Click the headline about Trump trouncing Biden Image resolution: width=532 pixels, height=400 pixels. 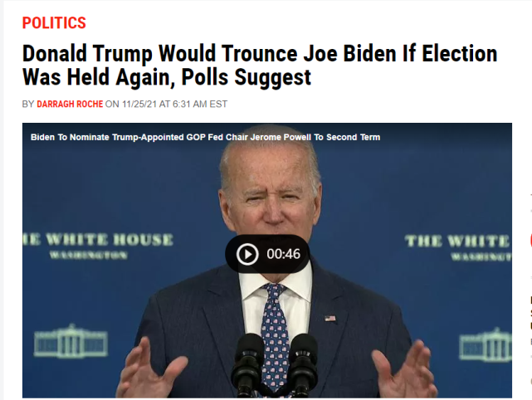pos(260,66)
